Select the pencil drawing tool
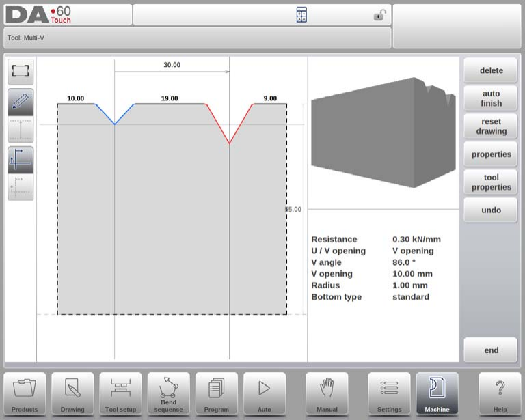Viewport: 525px width, 420px height. [21, 102]
